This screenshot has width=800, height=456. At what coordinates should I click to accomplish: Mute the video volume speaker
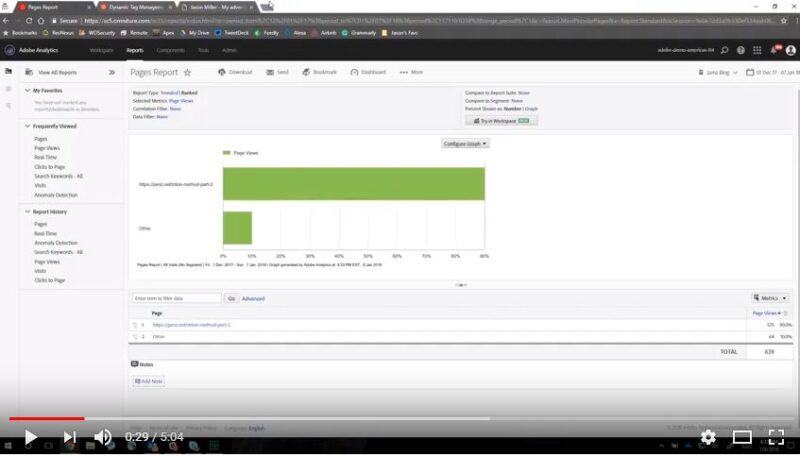point(103,437)
